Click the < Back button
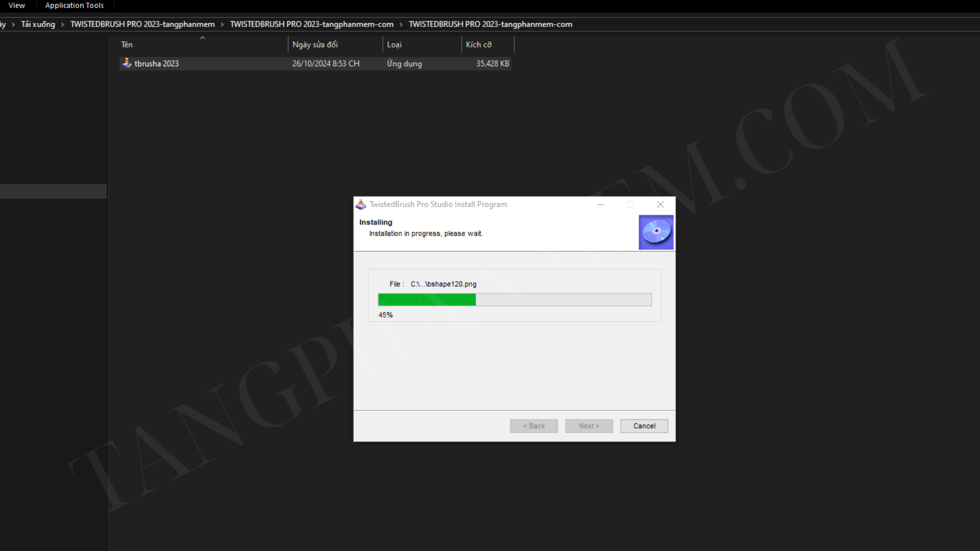The height and width of the screenshot is (551, 980). [x=534, y=426]
